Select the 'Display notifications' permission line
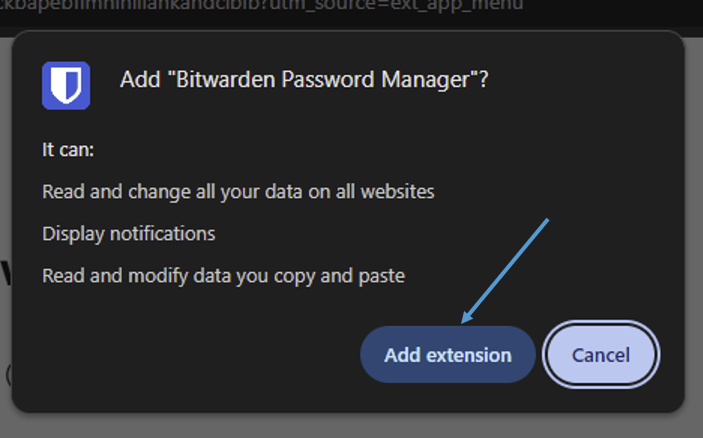 click(129, 234)
